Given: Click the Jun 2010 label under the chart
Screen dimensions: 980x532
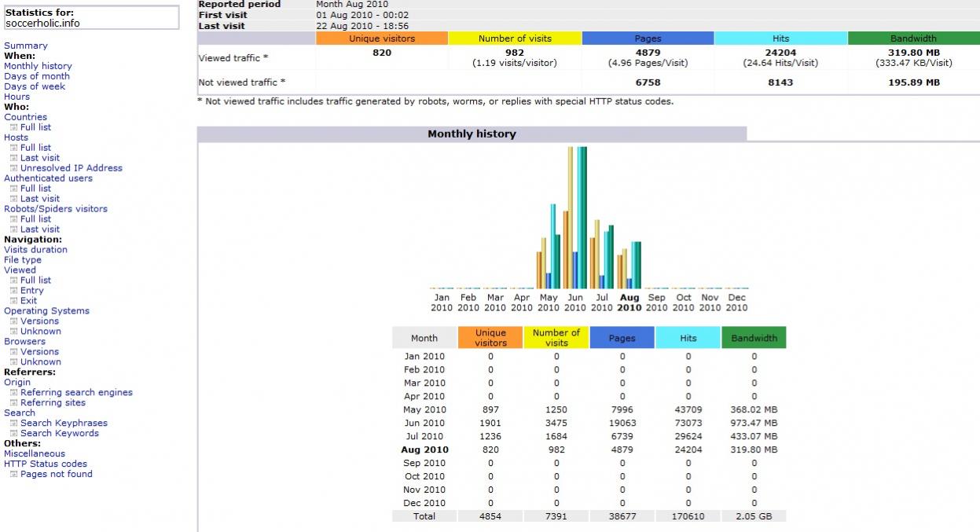Looking at the screenshot, I should (x=574, y=303).
